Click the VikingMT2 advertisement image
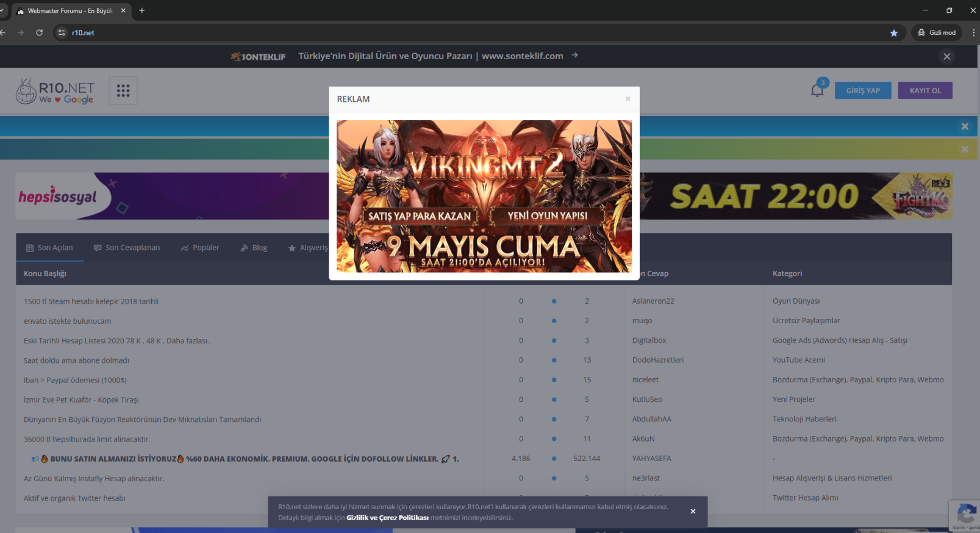This screenshot has height=533, width=980. click(484, 196)
